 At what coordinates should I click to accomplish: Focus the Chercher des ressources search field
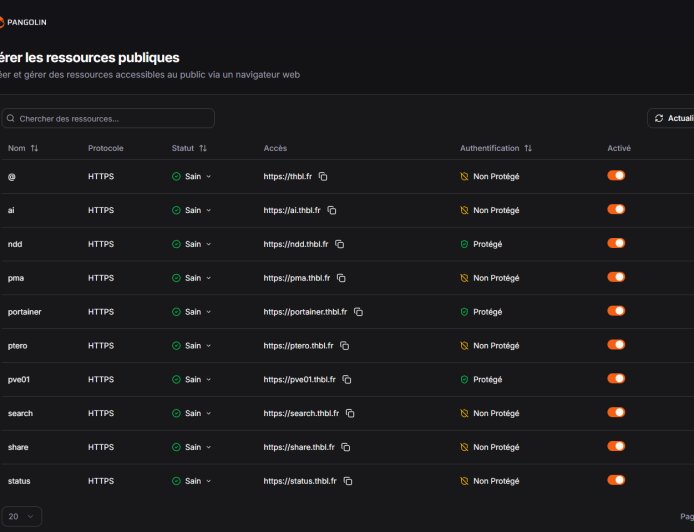108,118
